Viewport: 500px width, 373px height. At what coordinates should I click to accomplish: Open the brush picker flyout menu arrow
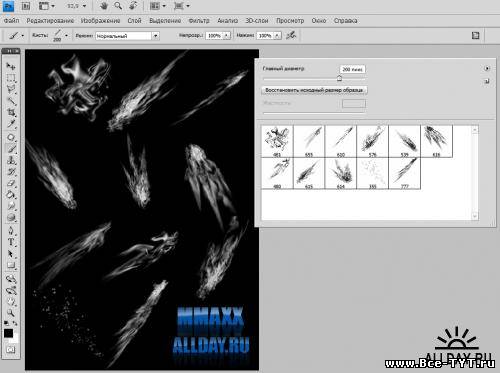pyautogui.click(x=487, y=68)
